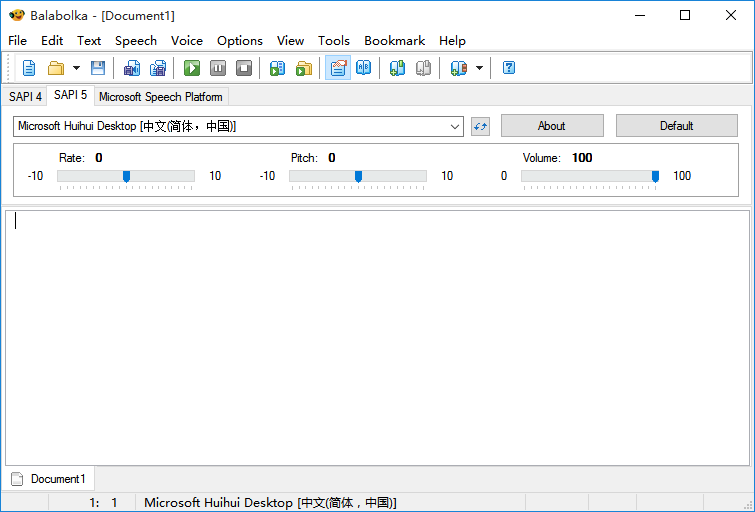755x512 pixels.
Task: Save the document with the floppy disk icon
Action: pyautogui.click(x=98, y=68)
